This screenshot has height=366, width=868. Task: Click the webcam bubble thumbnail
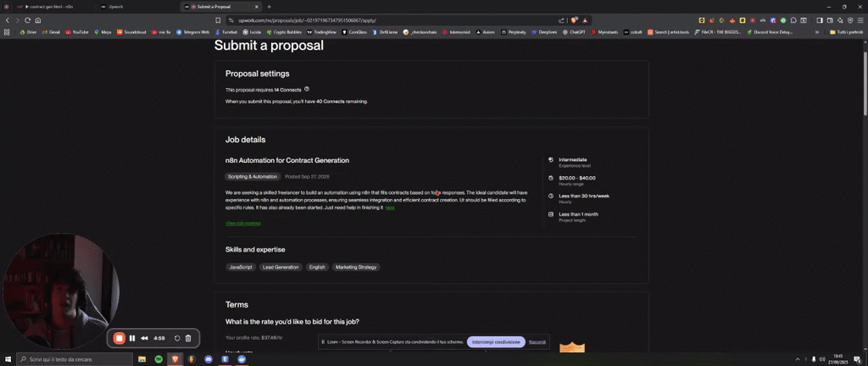point(61,292)
